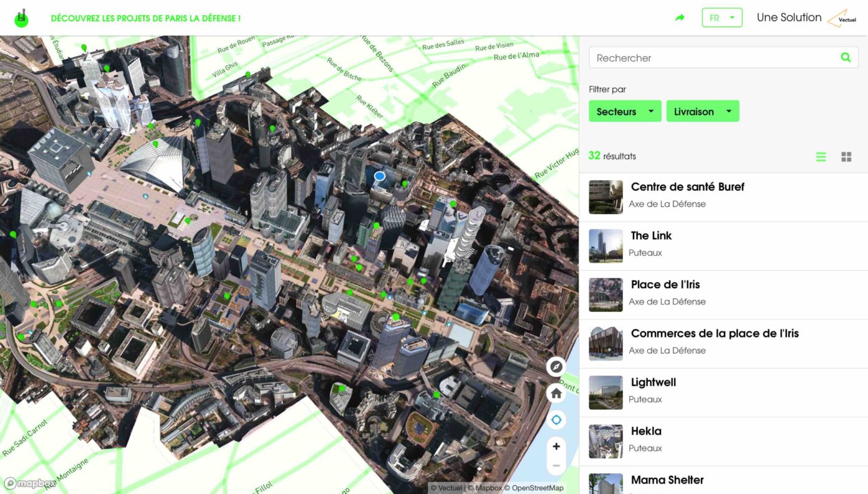Click the share arrow icon in the header
Screen dimensions: 868x494
point(679,17)
